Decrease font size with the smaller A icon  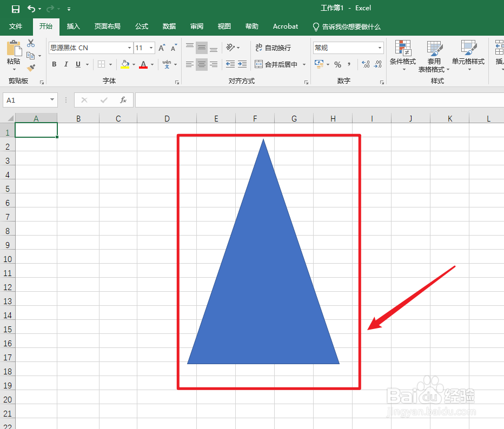(174, 48)
